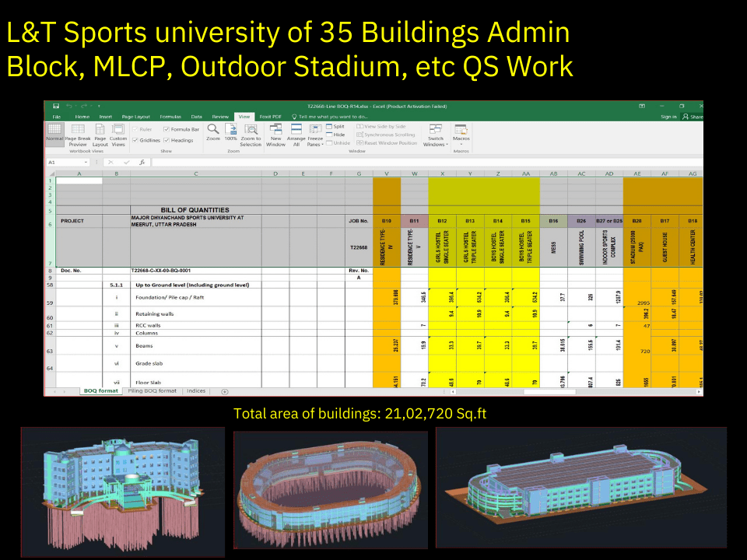747x560 pixels.
Task: Click Synchronous Scrolling option
Action: [386, 135]
